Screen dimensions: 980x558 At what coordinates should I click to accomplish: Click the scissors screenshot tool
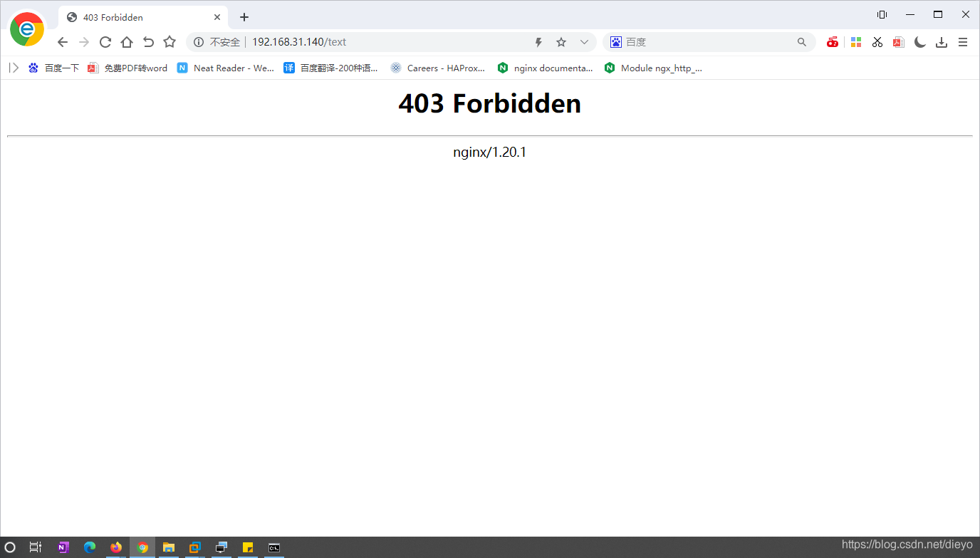[x=877, y=42]
